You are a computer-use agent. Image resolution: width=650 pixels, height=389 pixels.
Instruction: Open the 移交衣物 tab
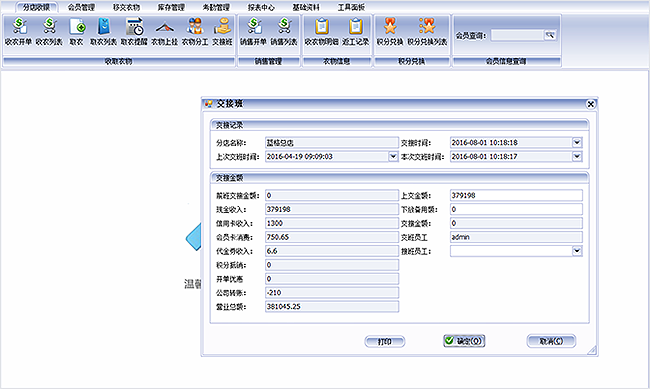click(126, 7)
